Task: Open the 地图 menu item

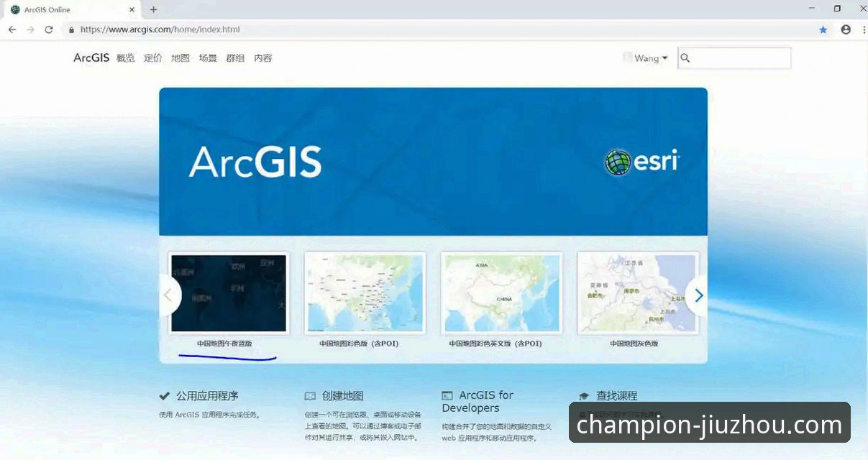Action: 181,58
